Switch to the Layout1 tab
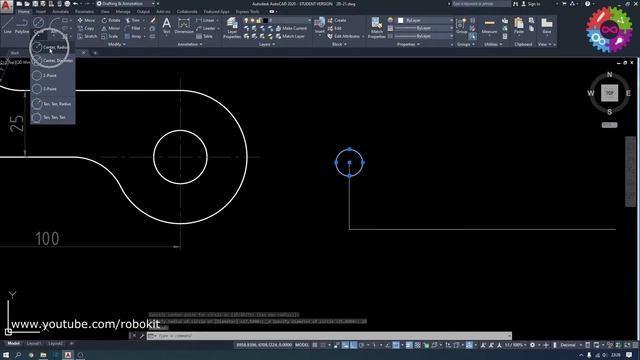The height and width of the screenshot is (360, 640). [34, 344]
